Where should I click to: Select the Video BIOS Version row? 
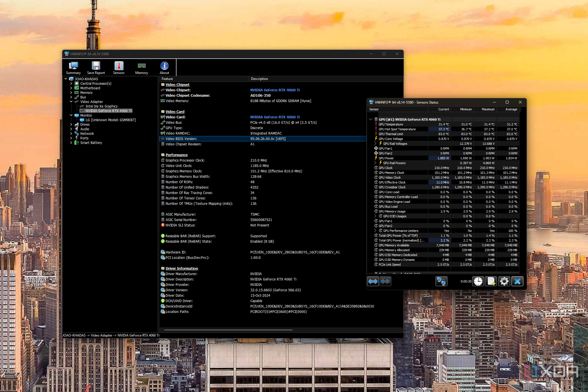[x=263, y=139]
